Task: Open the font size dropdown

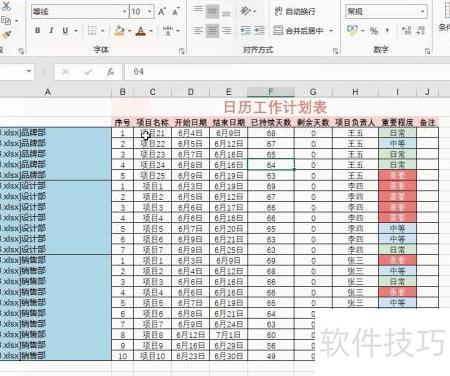Action: tap(150, 12)
